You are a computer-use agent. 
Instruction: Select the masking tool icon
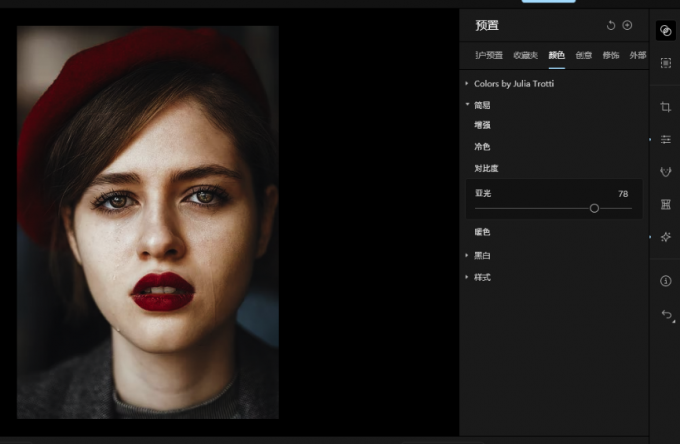(665, 62)
